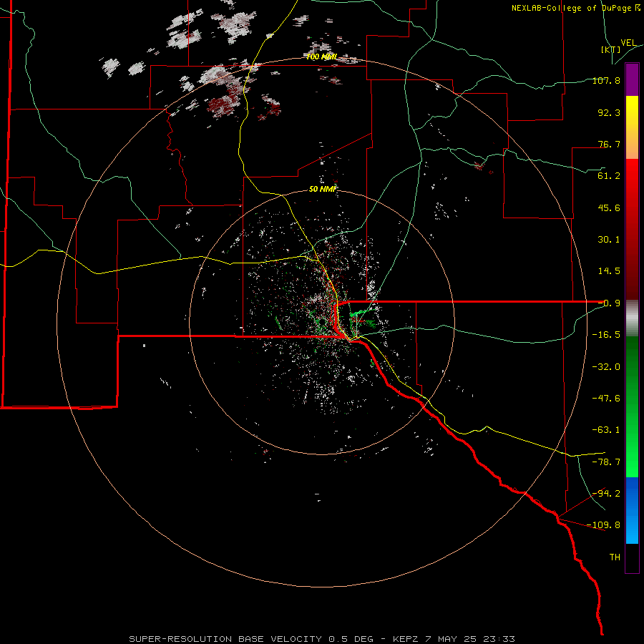The image size is (644, 644).
Task: Click the purple segment of the velocity color bar
Action: point(632,79)
